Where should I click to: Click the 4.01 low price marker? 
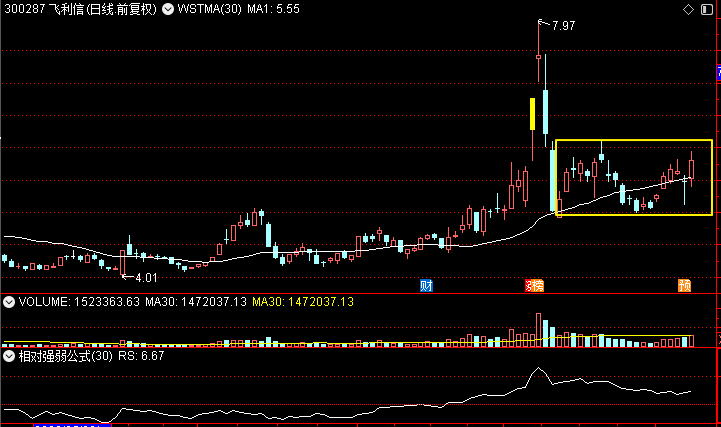(x=146, y=278)
